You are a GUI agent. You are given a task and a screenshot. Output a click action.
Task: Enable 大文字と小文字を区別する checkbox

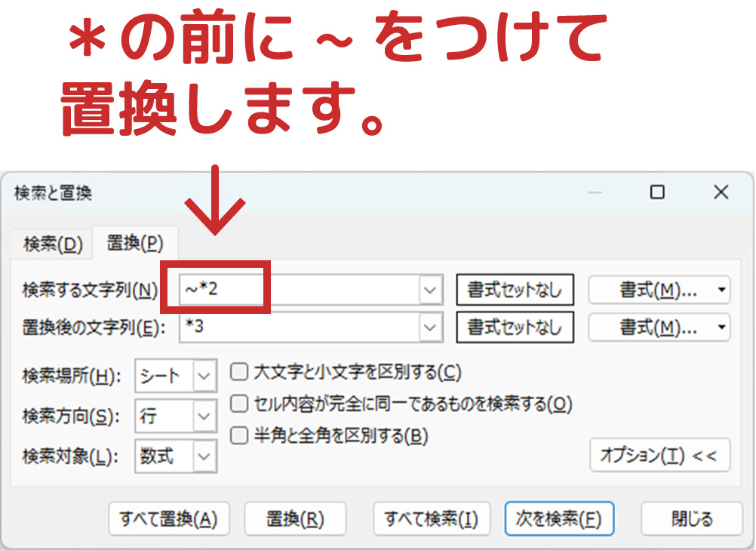(240, 372)
